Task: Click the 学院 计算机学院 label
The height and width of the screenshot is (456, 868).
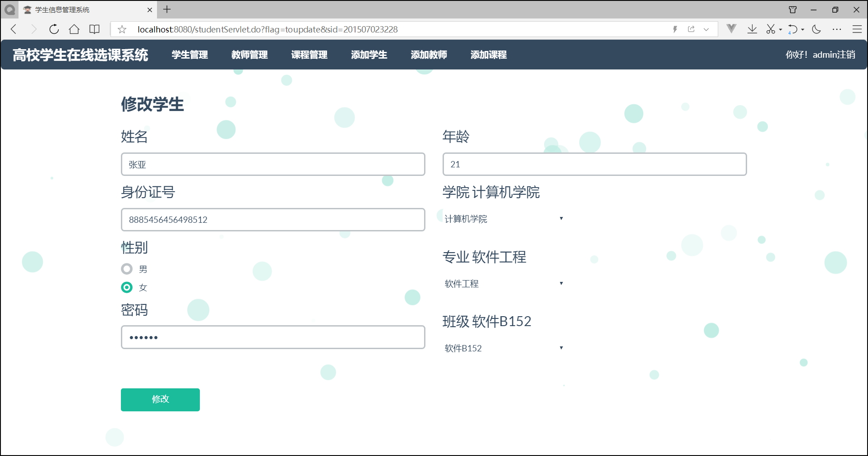Action: click(x=491, y=192)
